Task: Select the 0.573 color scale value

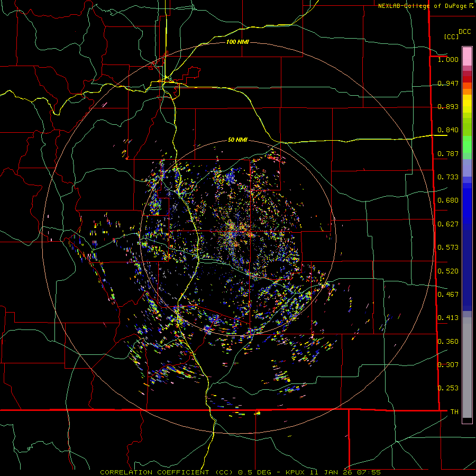Action: [448, 248]
